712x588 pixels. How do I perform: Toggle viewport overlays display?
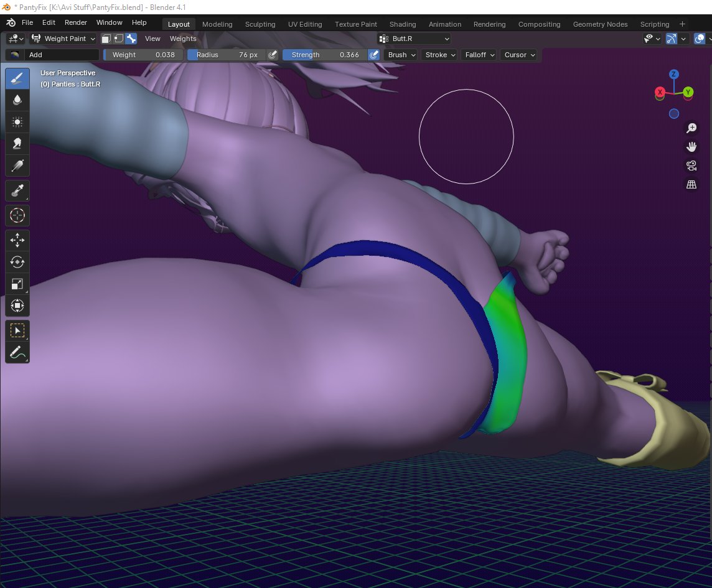tap(700, 39)
